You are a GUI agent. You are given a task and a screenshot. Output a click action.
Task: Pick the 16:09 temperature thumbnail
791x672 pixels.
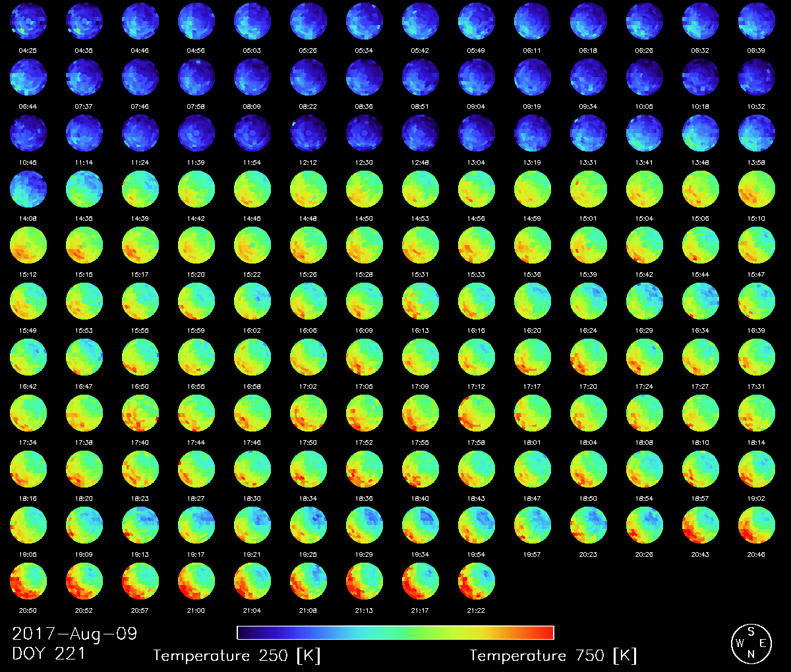click(x=365, y=301)
